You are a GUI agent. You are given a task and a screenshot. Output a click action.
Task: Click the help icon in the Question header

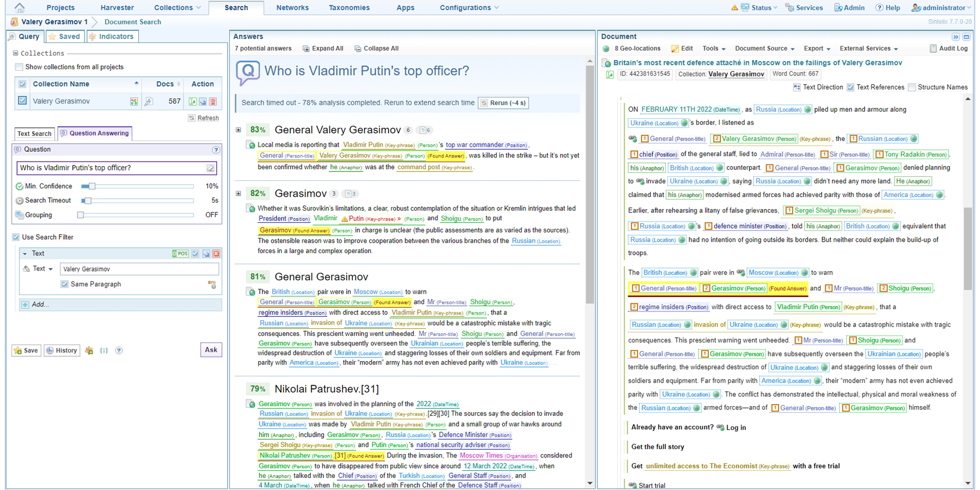pyautogui.click(x=216, y=150)
